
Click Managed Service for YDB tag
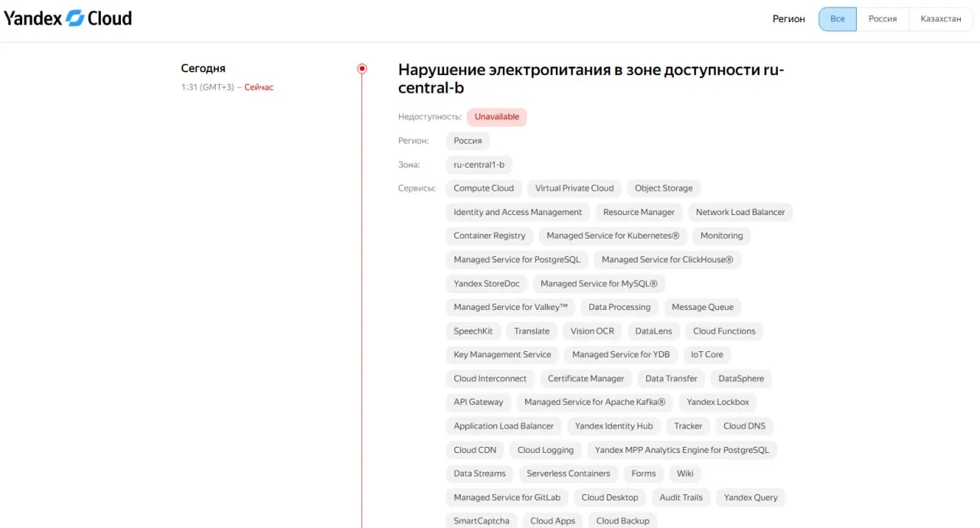click(x=621, y=354)
